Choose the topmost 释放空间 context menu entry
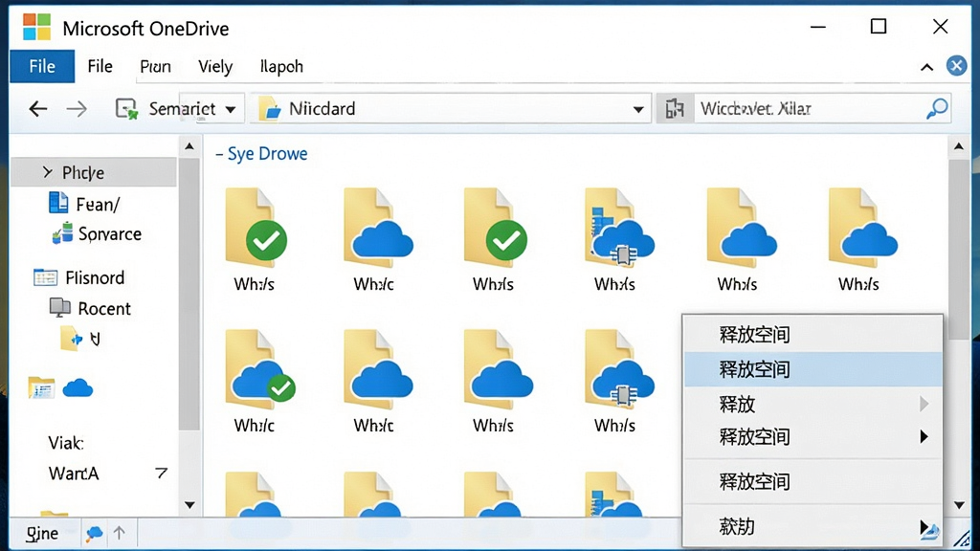Screen dimensions: 980x551 click(x=813, y=335)
